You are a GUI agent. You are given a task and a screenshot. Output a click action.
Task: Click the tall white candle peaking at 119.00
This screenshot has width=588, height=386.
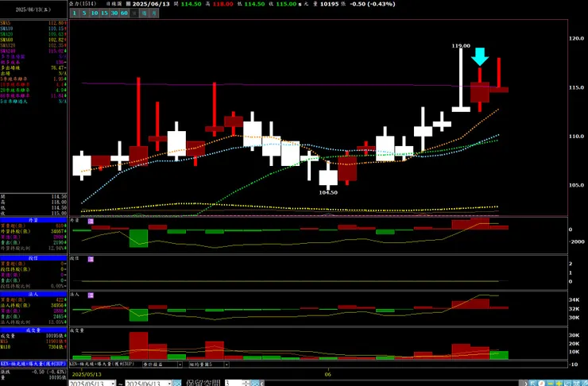pos(461,80)
